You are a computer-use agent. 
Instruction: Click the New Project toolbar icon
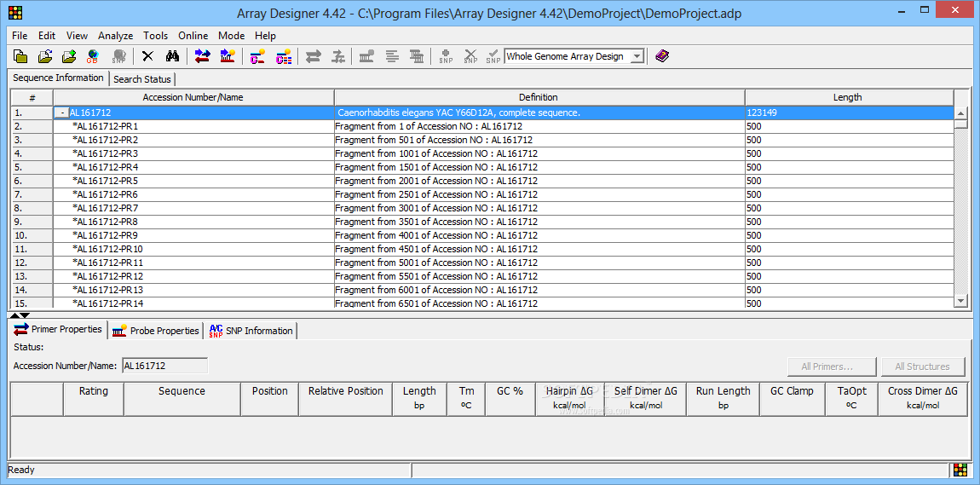tap(20, 56)
